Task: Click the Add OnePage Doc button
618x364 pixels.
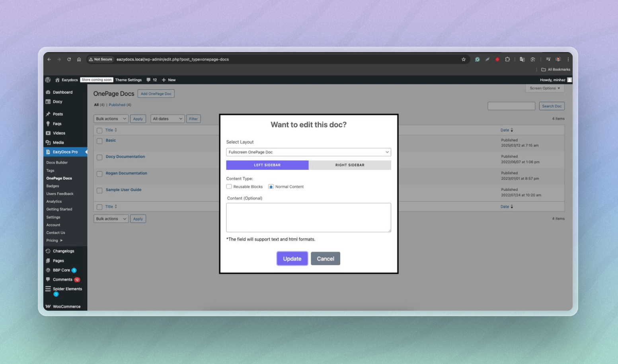Action: (156, 94)
